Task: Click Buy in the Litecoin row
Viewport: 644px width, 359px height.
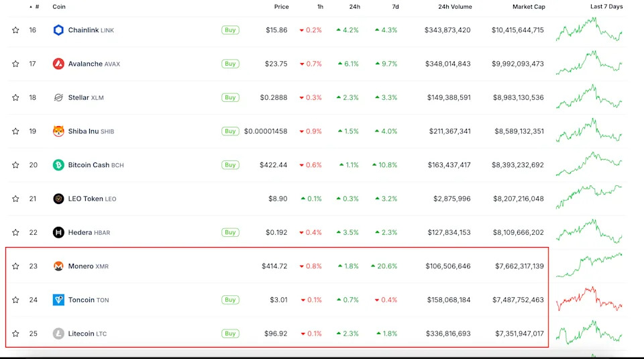Action: pyautogui.click(x=230, y=333)
